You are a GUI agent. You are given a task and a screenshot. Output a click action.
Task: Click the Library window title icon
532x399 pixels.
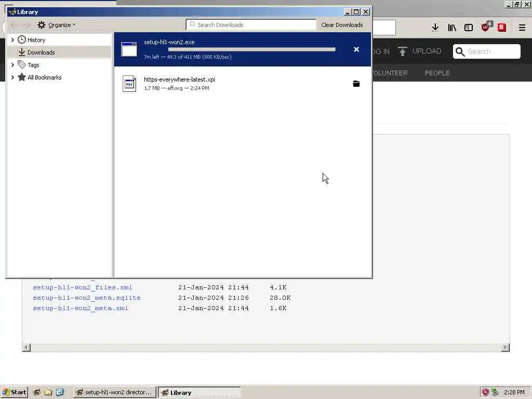[x=12, y=12]
